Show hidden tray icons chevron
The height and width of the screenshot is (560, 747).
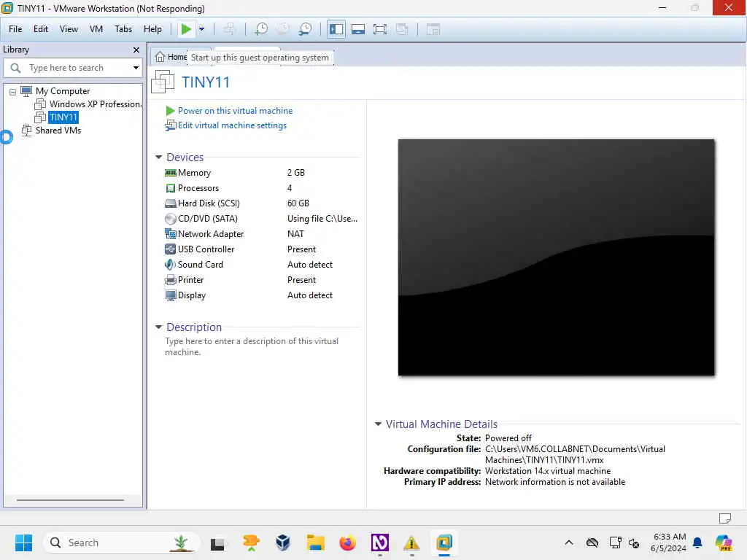569,542
